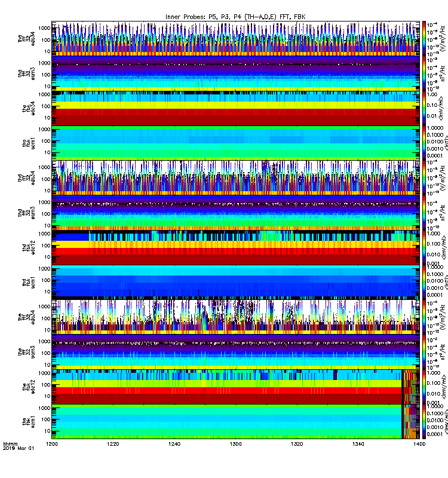The image size is (448, 478).
Task: Click inside the tha fbk edc34 spectrogram plot area
Action: tap(235, 108)
